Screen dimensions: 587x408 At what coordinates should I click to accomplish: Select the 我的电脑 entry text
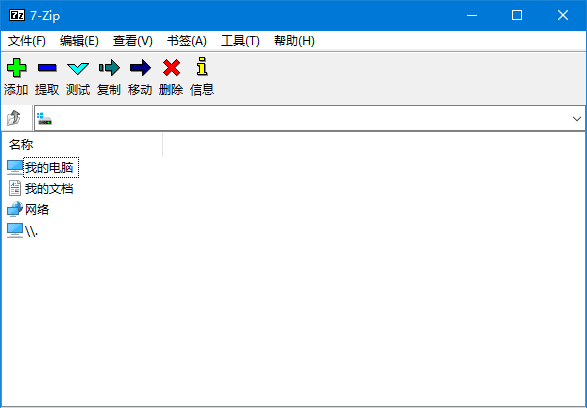click(x=49, y=167)
